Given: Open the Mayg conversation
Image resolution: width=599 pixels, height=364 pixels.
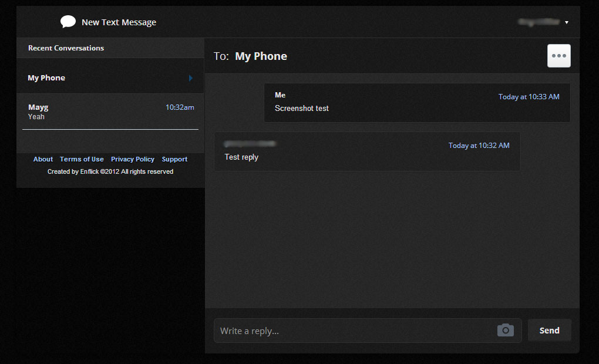Looking at the screenshot, I should pos(110,112).
